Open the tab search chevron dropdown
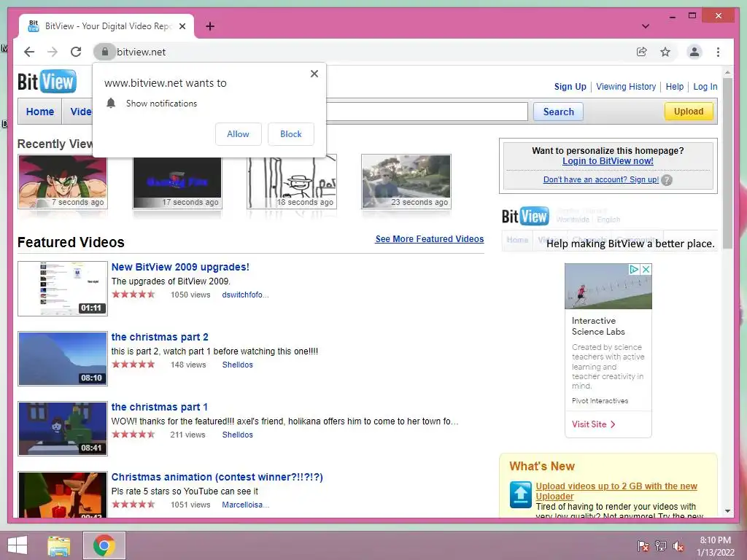747x560 pixels. click(x=646, y=26)
